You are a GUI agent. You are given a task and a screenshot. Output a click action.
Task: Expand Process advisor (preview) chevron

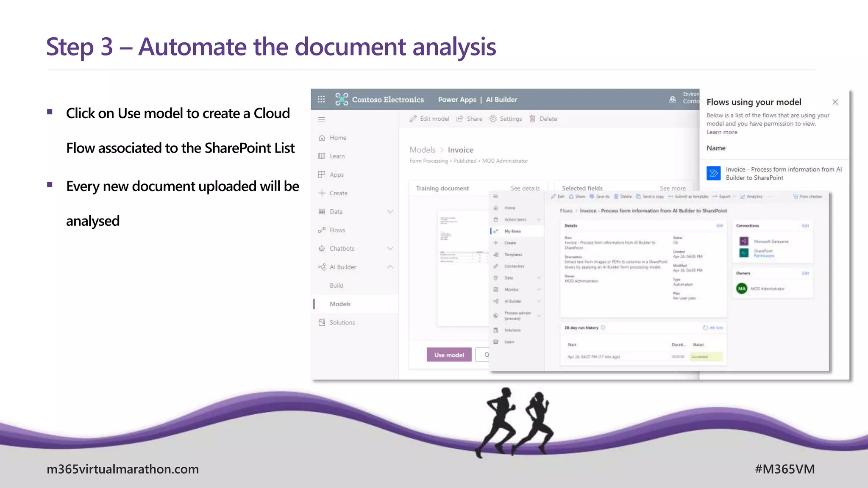[x=539, y=316]
